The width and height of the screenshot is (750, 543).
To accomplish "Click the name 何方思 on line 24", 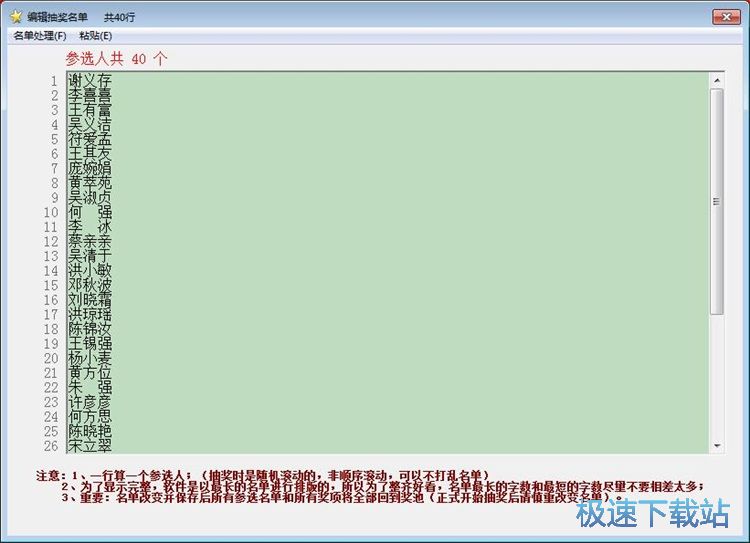I will pos(90,416).
